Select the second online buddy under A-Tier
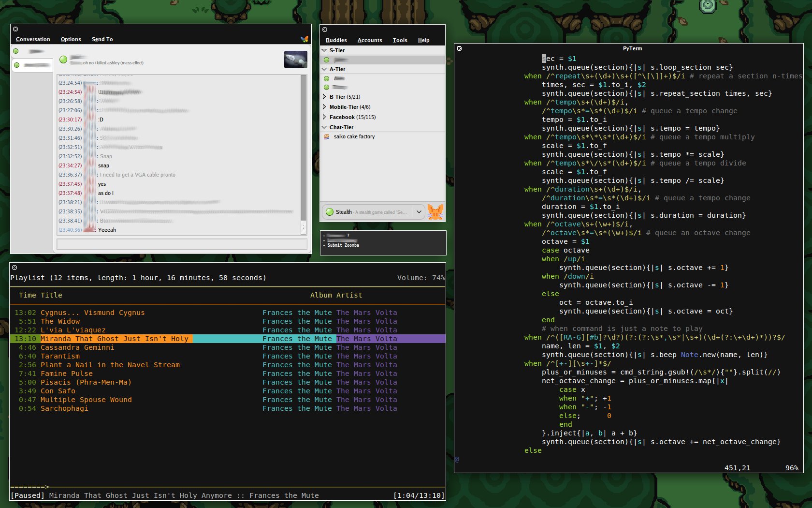The width and height of the screenshot is (812, 508). [382, 88]
